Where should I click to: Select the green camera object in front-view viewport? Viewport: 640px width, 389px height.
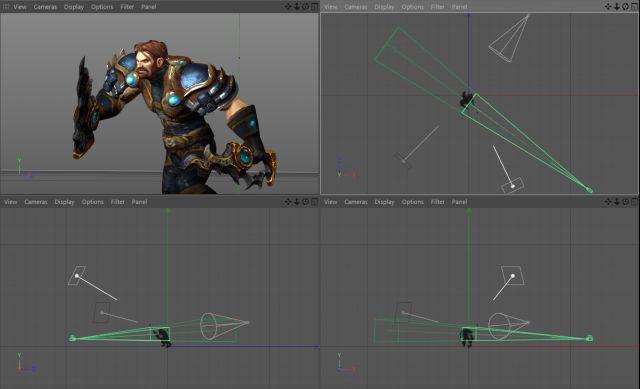click(x=589, y=338)
